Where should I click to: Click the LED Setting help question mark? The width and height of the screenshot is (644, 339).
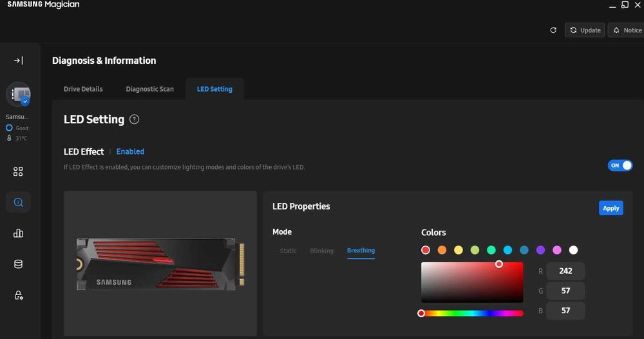[135, 119]
